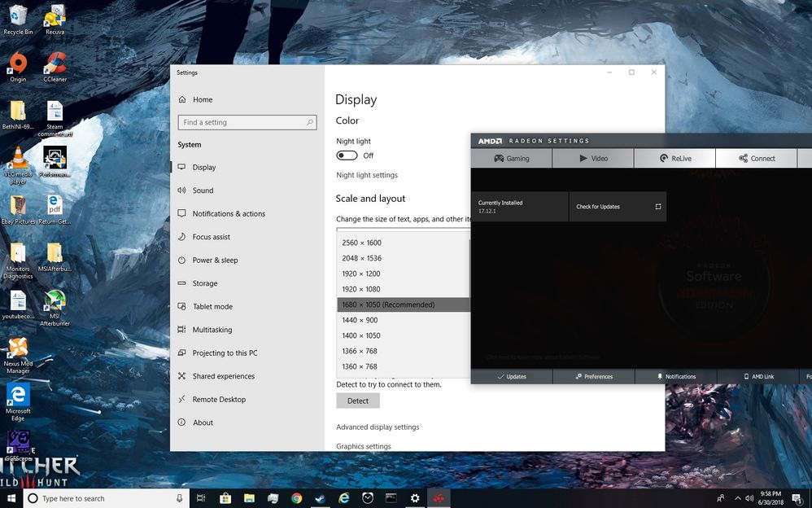The image size is (812, 508).
Task: Go to Sound settings in sidebar
Action: pos(247,190)
